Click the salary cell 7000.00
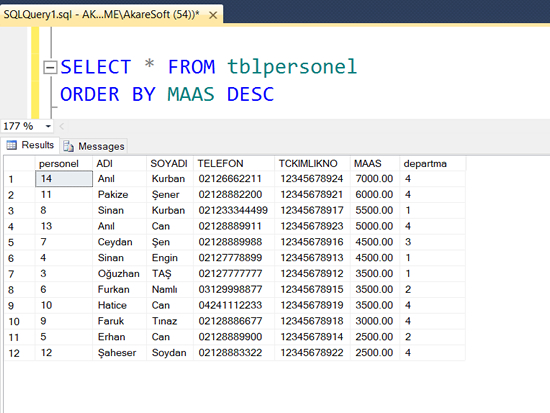Image resolution: width=550 pixels, height=413 pixels. coord(375,179)
